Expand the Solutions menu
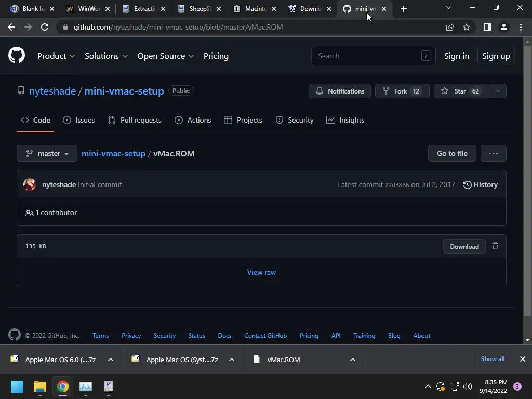Image resolution: width=532 pixels, height=399 pixels. click(x=106, y=56)
